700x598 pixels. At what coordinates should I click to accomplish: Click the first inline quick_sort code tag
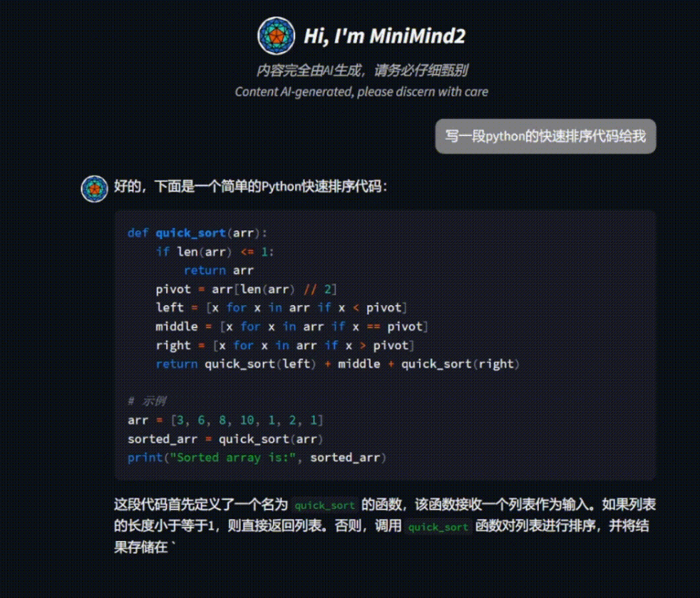click(x=324, y=505)
